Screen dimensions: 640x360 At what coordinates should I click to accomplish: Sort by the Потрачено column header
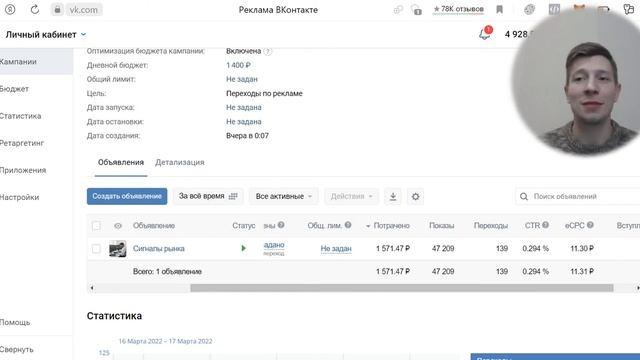pos(391,226)
